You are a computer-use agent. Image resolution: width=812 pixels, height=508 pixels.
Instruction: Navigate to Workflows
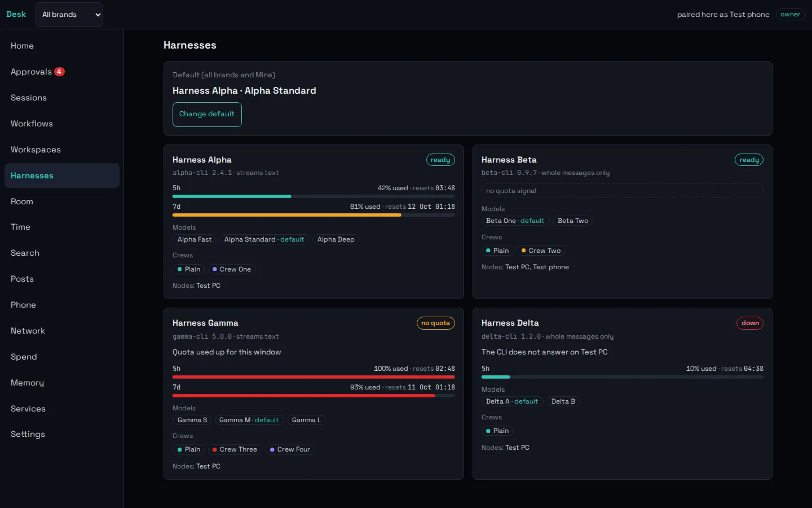(x=62, y=124)
